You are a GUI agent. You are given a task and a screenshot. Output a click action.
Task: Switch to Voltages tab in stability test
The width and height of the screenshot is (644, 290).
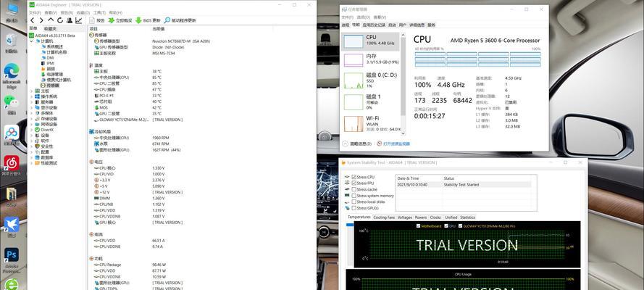[405, 217]
